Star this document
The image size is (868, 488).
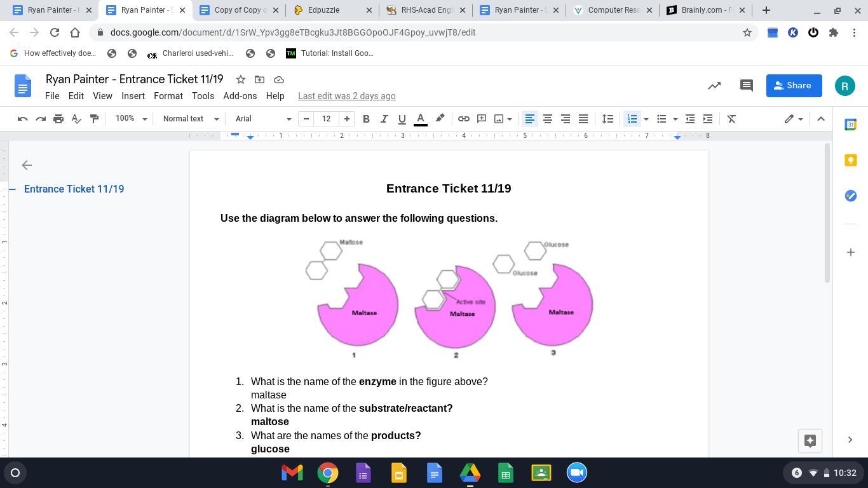[241, 79]
